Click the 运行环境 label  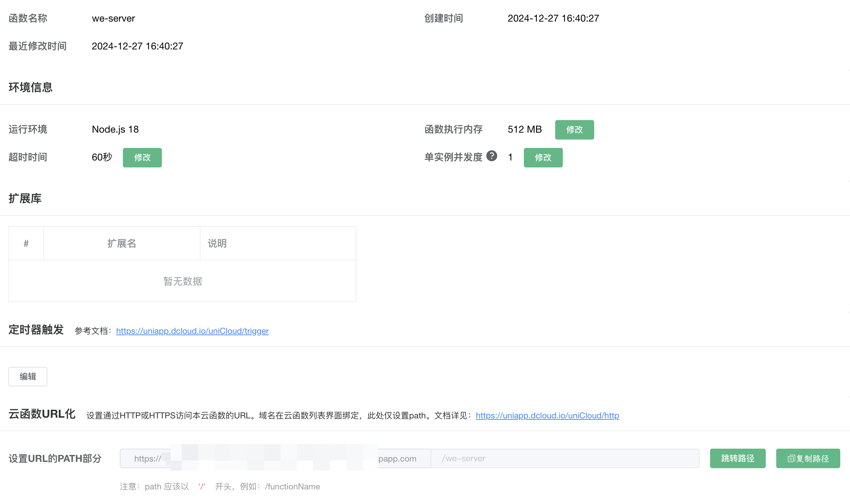(28, 129)
